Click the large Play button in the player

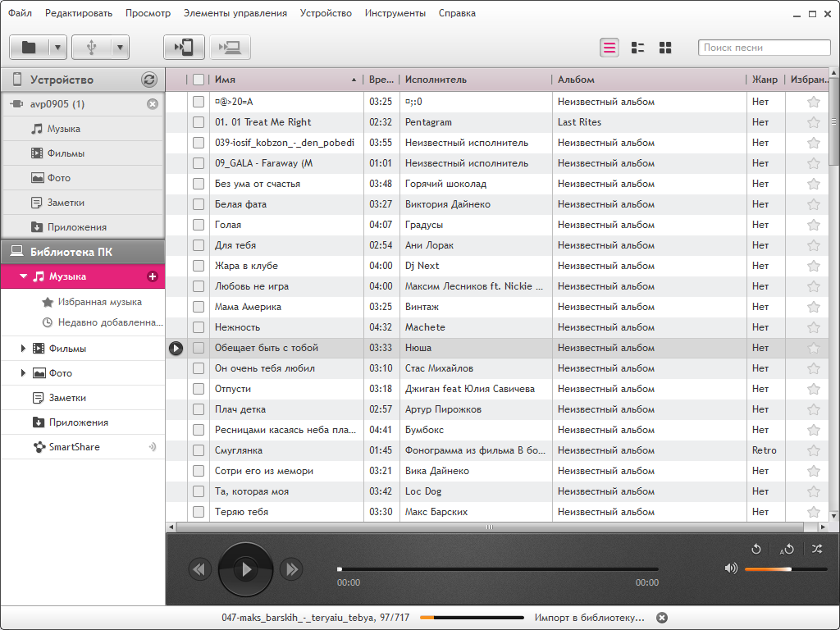pyautogui.click(x=246, y=569)
